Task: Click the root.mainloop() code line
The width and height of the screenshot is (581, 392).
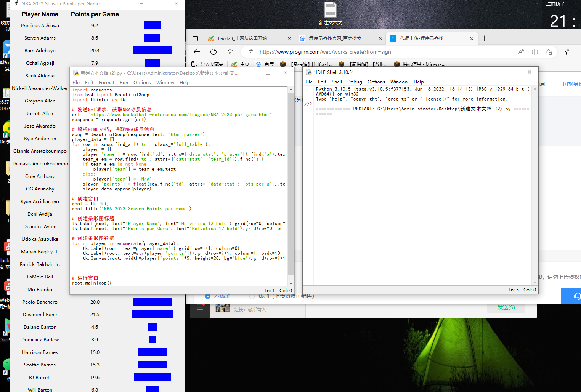Action: point(91,283)
